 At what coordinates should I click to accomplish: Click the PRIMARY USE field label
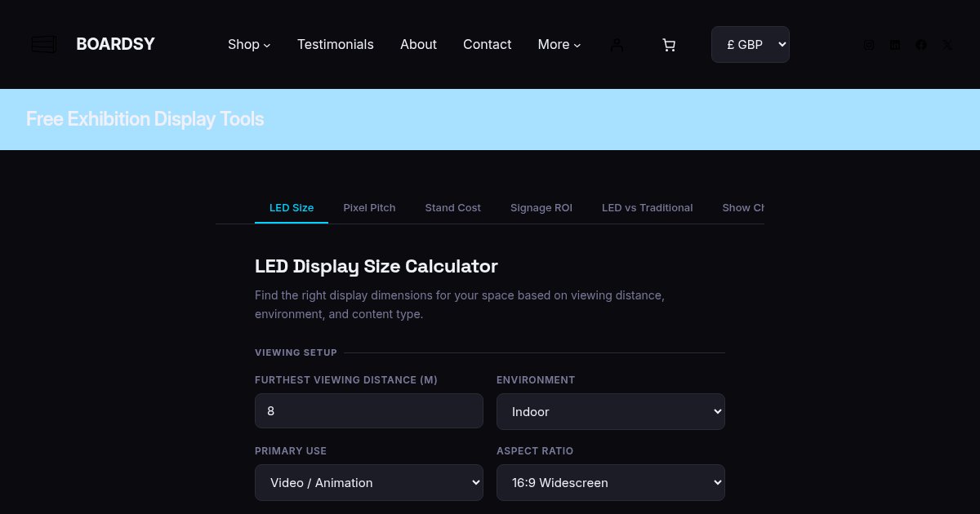[x=291, y=451]
